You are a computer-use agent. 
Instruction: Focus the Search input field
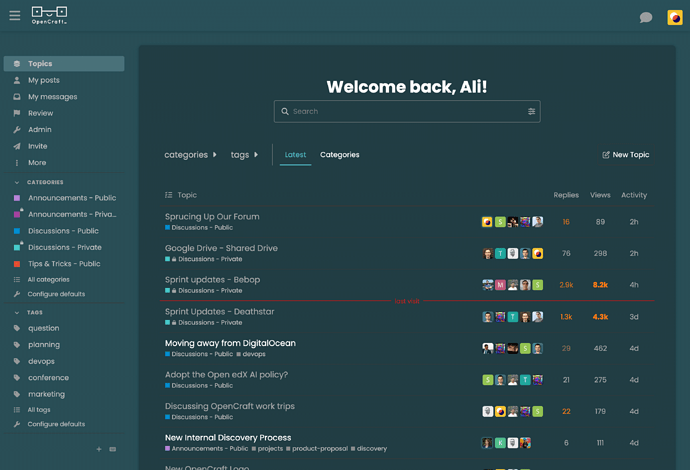[x=407, y=111]
